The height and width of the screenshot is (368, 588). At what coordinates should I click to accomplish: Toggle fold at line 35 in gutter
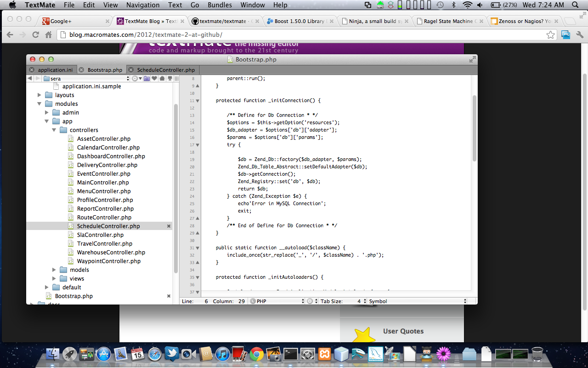(198, 277)
